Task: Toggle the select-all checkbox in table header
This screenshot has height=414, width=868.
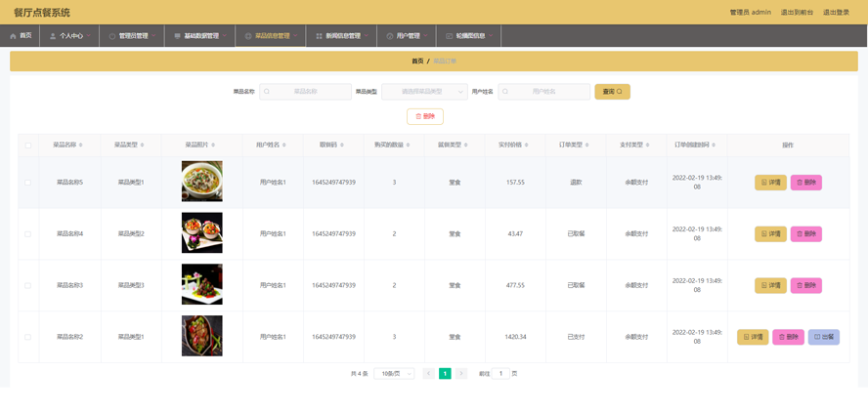Action: [28, 145]
